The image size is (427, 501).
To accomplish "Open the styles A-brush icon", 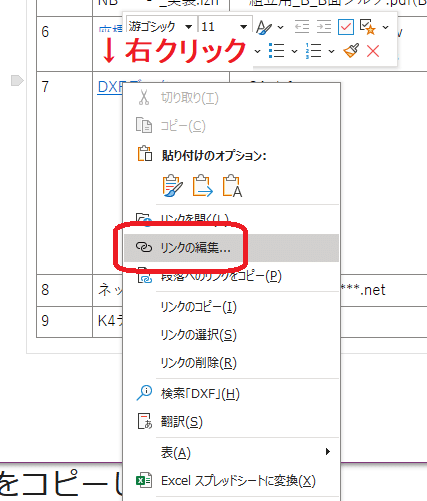I will 264,27.
